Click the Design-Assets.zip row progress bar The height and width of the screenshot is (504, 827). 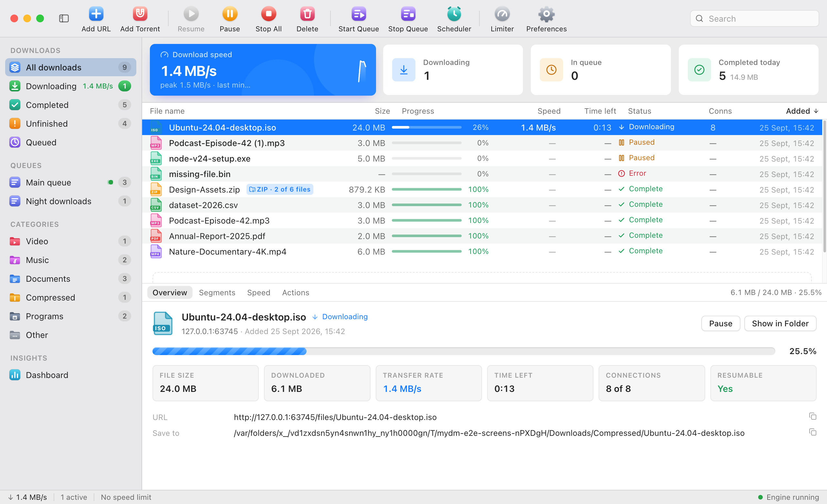pos(427,190)
